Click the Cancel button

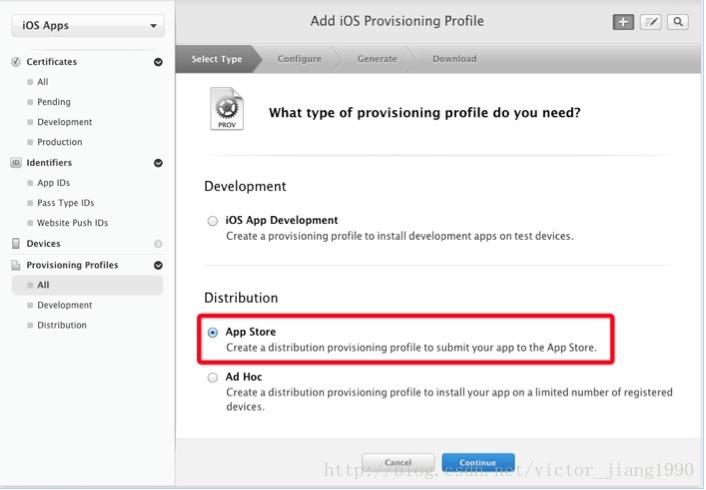(x=398, y=463)
